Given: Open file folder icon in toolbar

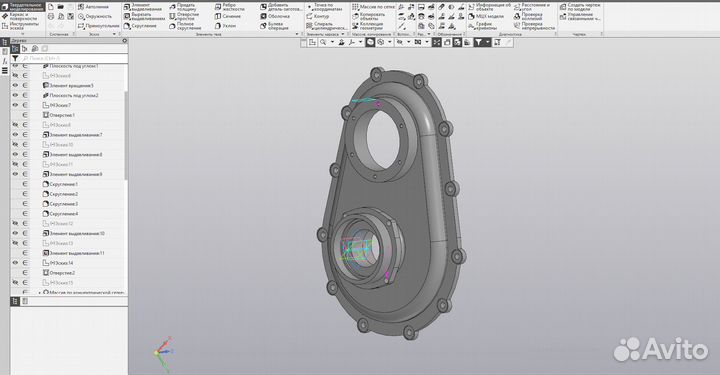Looking at the screenshot, I should (61, 7).
